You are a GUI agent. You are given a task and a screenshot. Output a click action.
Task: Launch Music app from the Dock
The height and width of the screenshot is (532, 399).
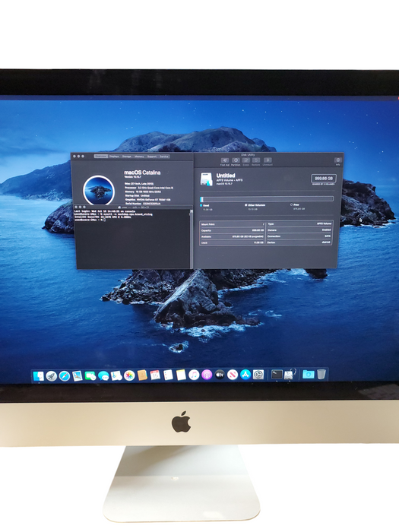(x=194, y=375)
